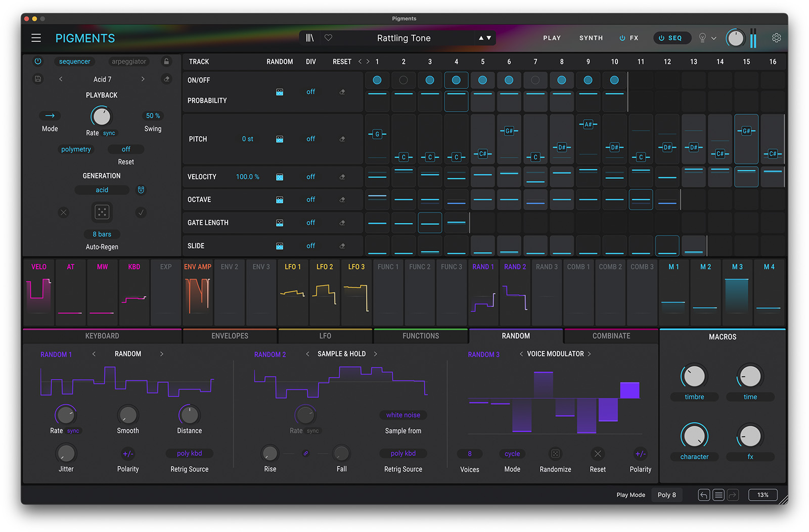809x532 pixels.
Task: Click the large generate dice button
Action: click(102, 212)
